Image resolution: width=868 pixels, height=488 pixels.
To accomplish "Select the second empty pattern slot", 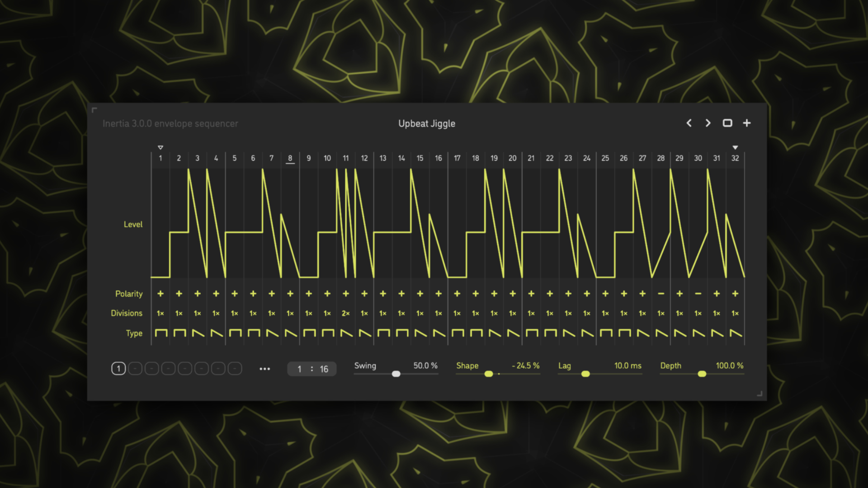I will pyautogui.click(x=152, y=369).
